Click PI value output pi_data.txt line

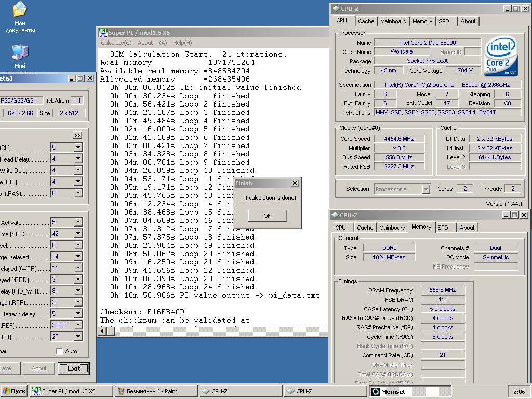point(215,295)
